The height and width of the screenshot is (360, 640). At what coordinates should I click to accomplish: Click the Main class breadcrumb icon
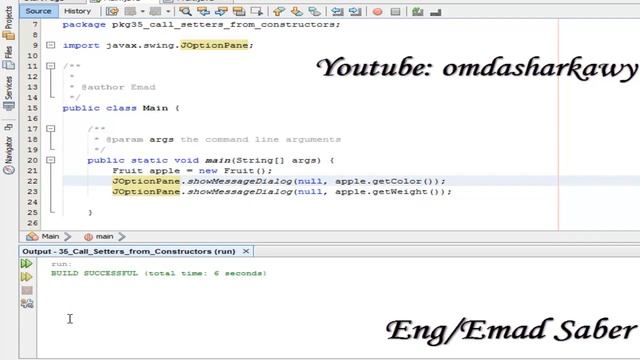32,236
